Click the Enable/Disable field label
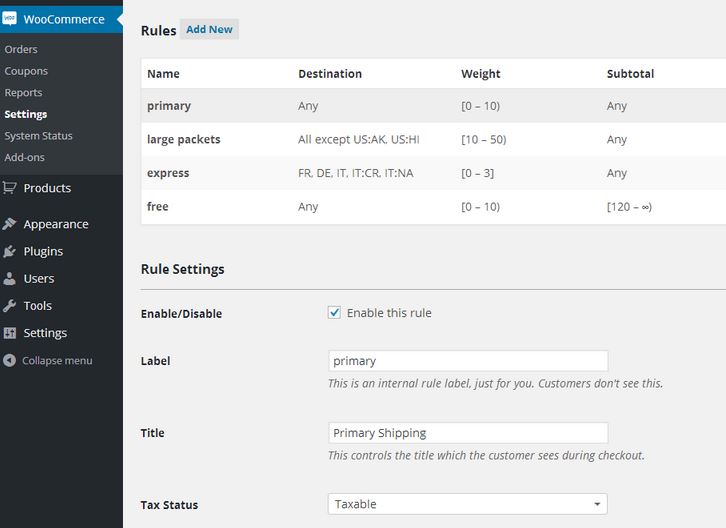Screen dimensions: 726x528 pyautogui.click(x=182, y=314)
